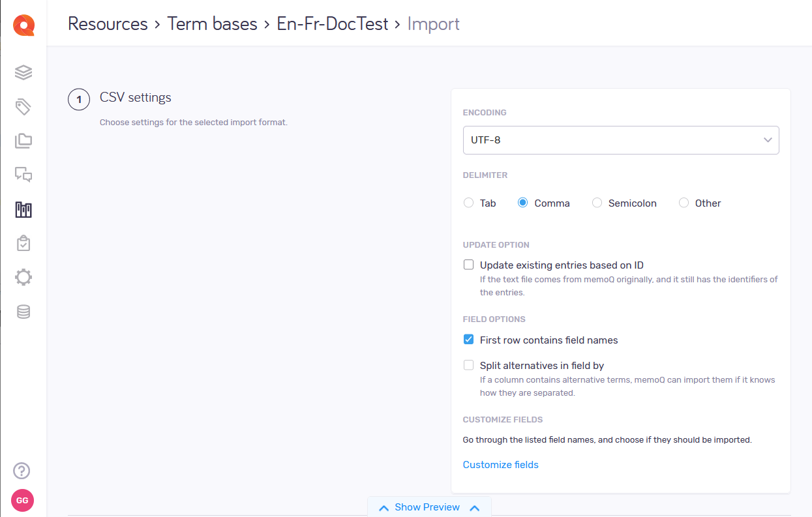Click the clipboard checkmark sidebar icon

point(23,244)
